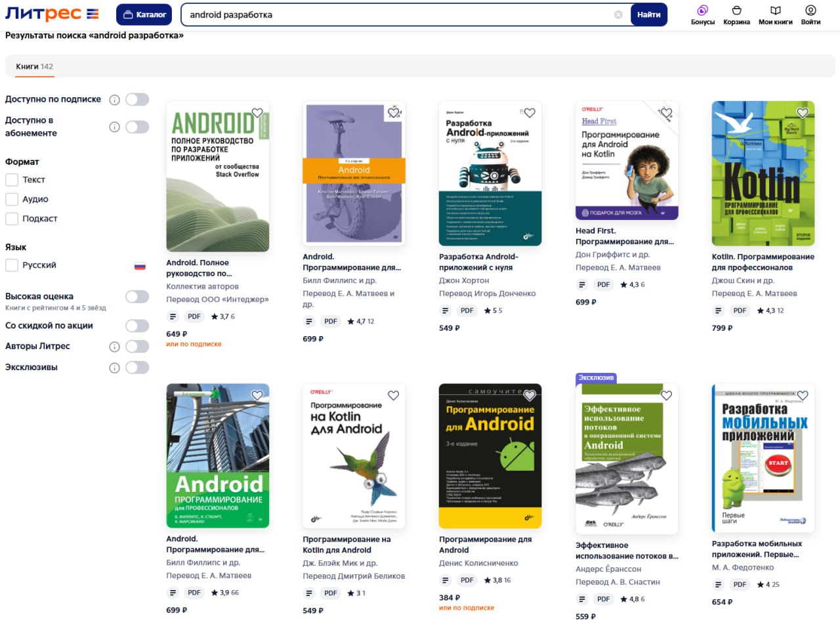Open the Kotlin green cover with seagull

[763, 173]
